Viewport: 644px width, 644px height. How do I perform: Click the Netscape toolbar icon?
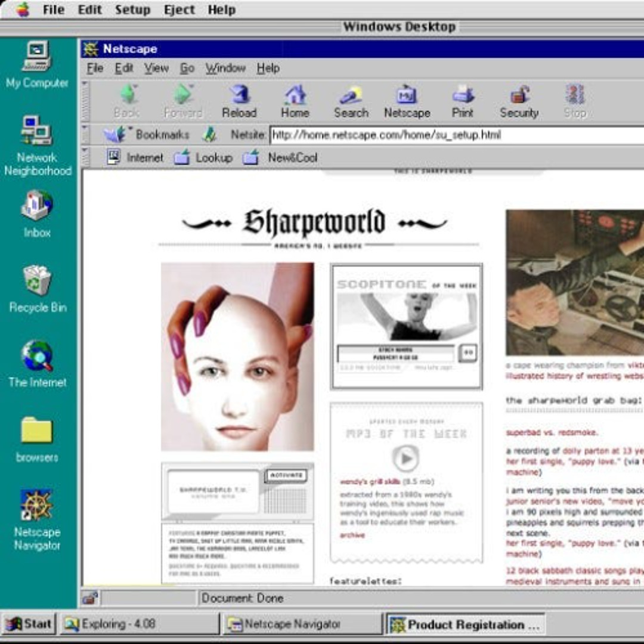[407, 101]
